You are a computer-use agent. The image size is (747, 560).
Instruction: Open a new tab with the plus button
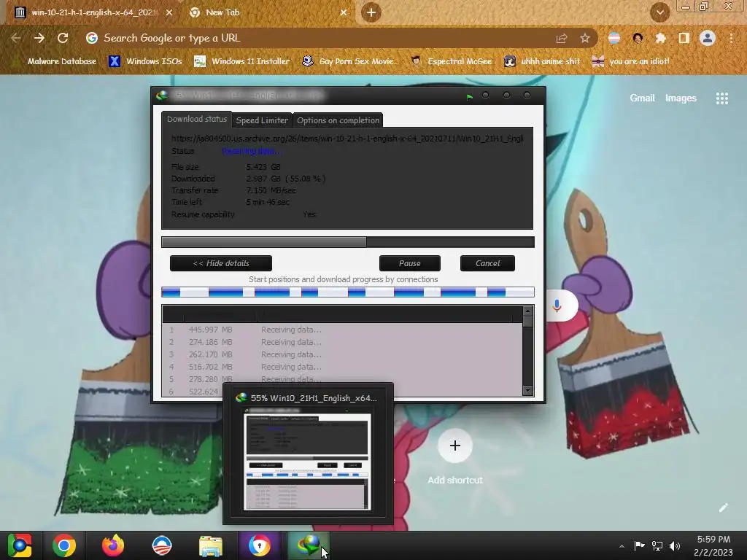click(x=371, y=12)
